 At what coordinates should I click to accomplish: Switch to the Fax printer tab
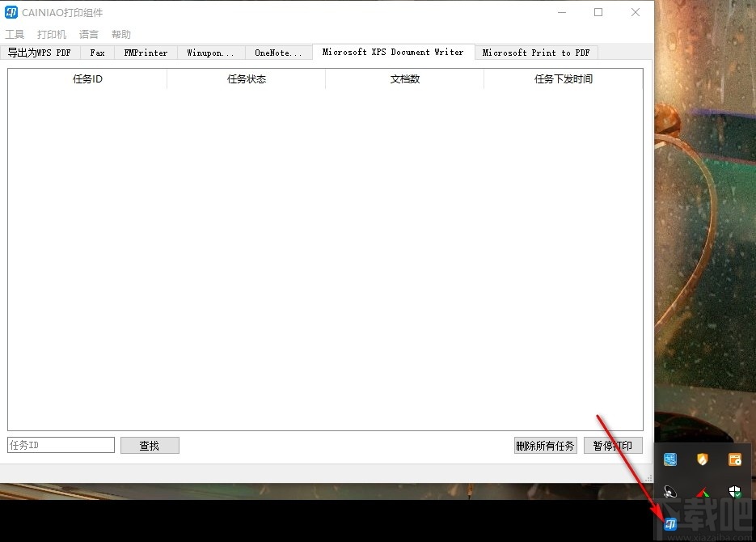(x=97, y=53)
